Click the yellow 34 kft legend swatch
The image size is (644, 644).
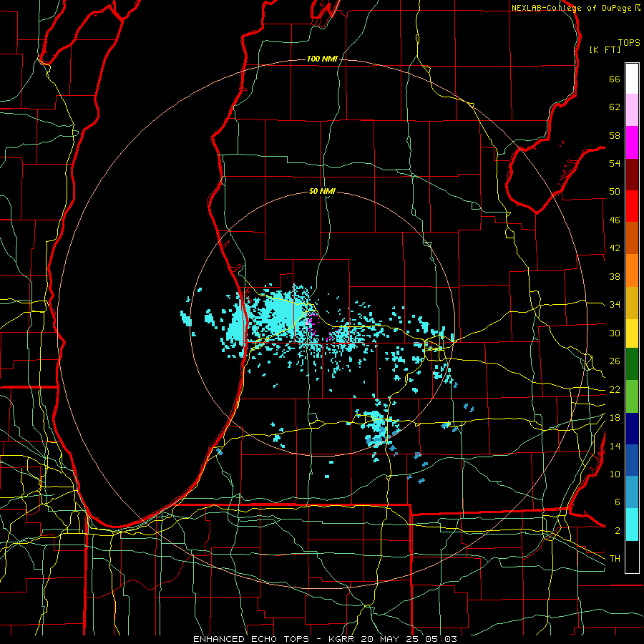[x=632, y=333]
